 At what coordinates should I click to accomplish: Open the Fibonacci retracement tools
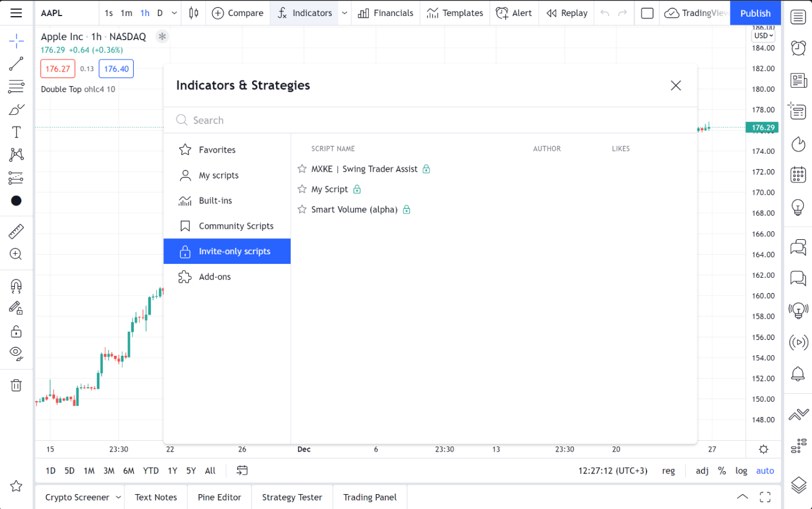pyautogui.click(x=16, y=86)
